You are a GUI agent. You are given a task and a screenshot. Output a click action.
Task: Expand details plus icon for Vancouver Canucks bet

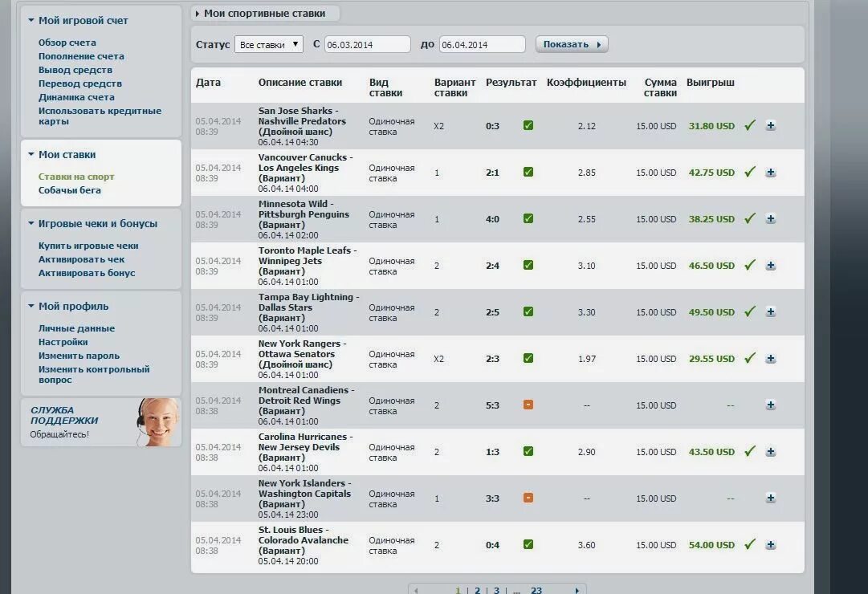pos(770,172)
